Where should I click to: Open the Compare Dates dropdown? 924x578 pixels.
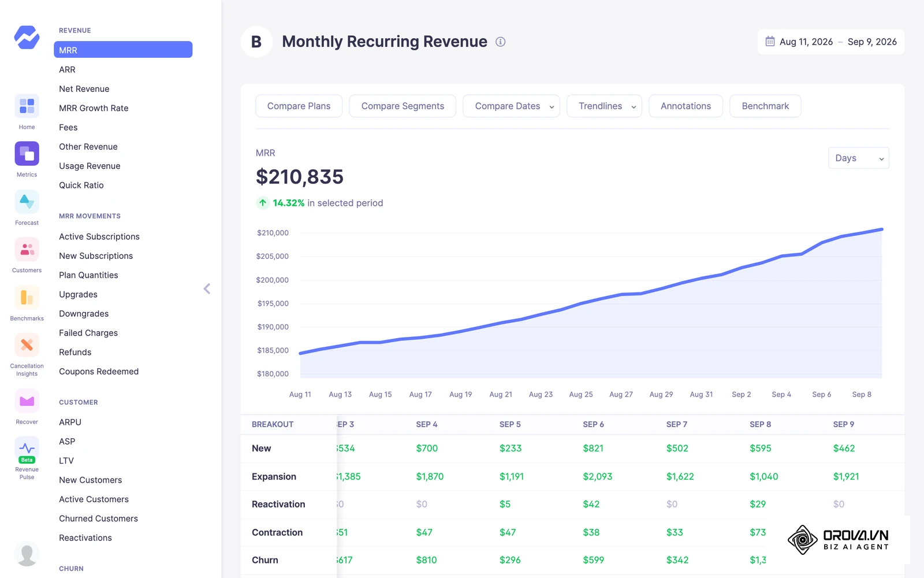[511, 106]
